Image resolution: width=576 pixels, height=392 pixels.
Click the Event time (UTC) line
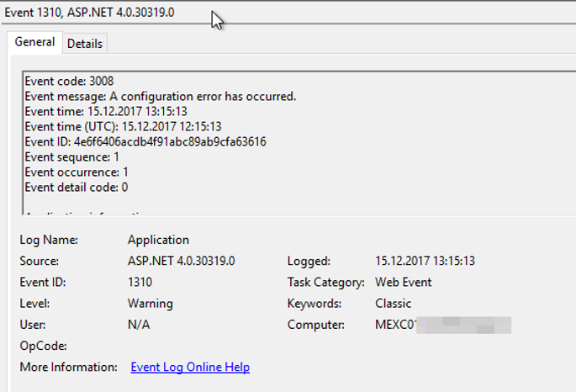123,126
